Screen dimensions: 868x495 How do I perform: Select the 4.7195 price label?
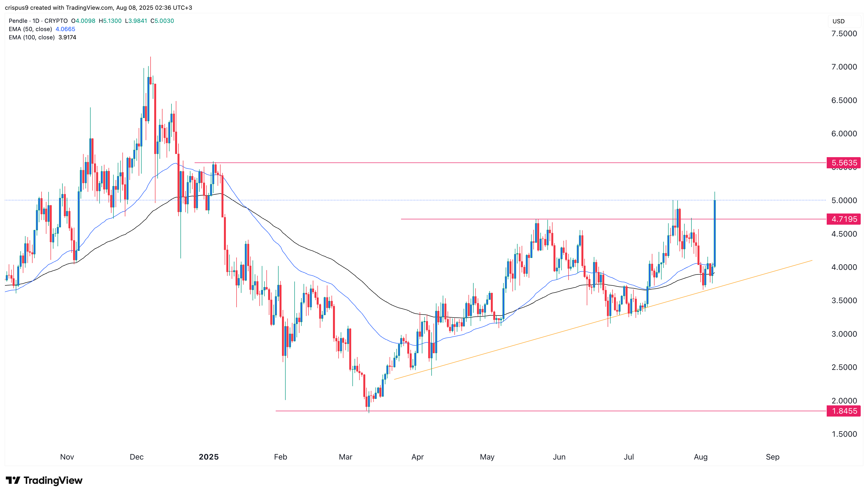[843, 219]
